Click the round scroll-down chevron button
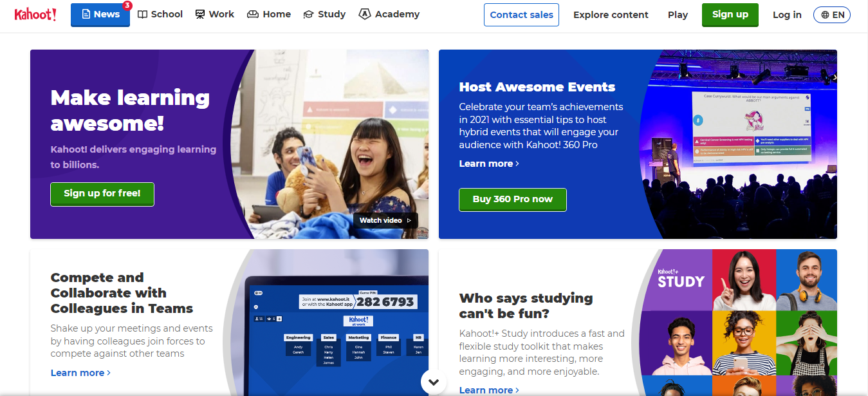Image resolution: width=868 pixels, height=396 pixels. click(434, 382)
